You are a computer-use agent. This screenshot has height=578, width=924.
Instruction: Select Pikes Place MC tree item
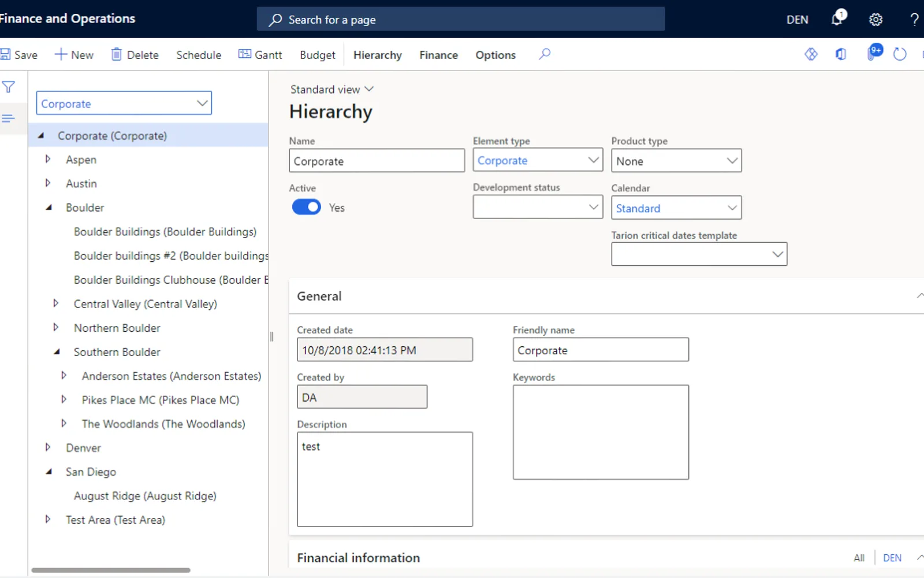pos(161,400)
